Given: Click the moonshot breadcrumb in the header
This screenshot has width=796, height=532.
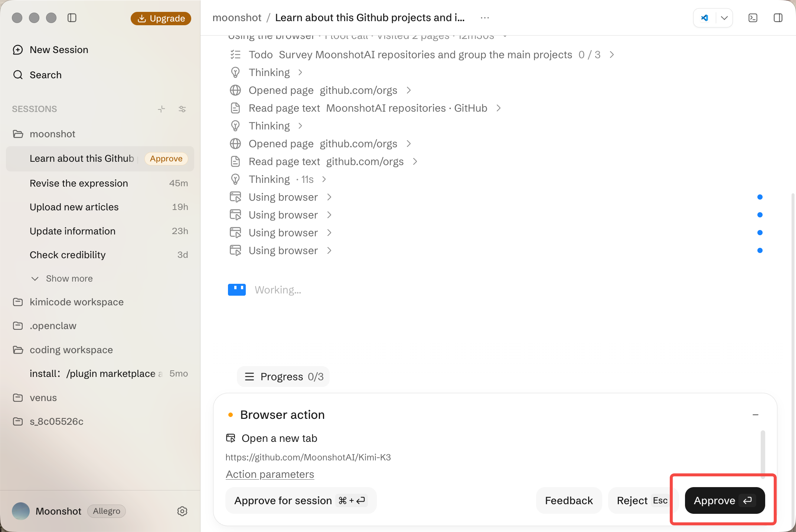Looking at the screenshot, I should pos(237,18).
